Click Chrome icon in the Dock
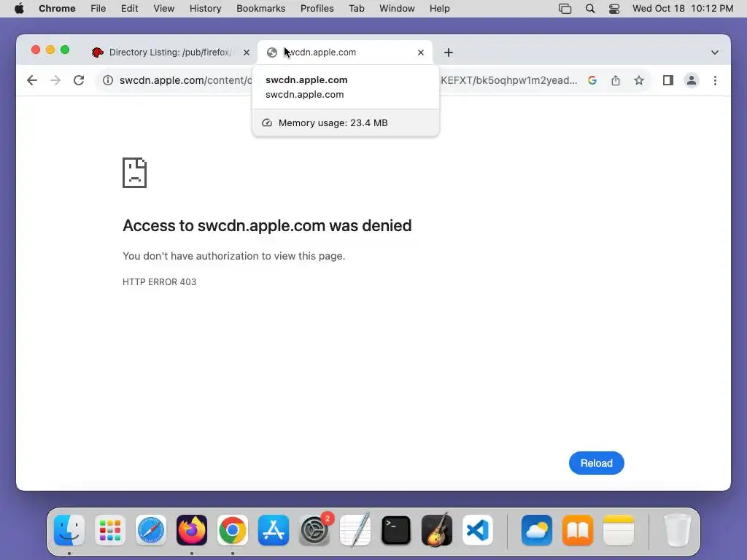This screenshot has height=560, width=747. (233, 530)
